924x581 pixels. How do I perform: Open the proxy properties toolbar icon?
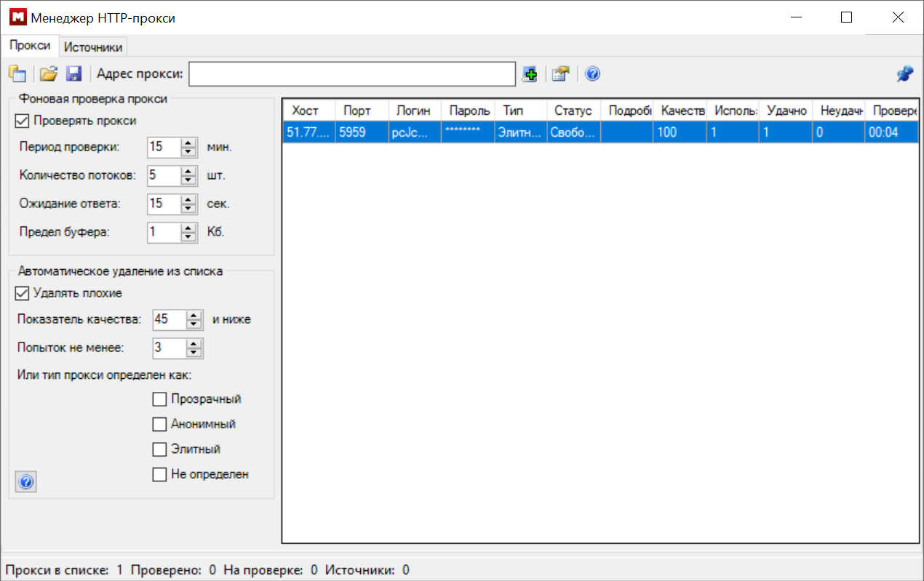[x=559, y=73]
